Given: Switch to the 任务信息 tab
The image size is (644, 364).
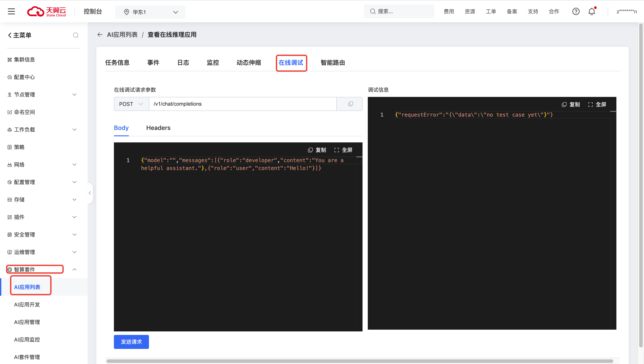Looking at the screenshot, I should point(117,63).
